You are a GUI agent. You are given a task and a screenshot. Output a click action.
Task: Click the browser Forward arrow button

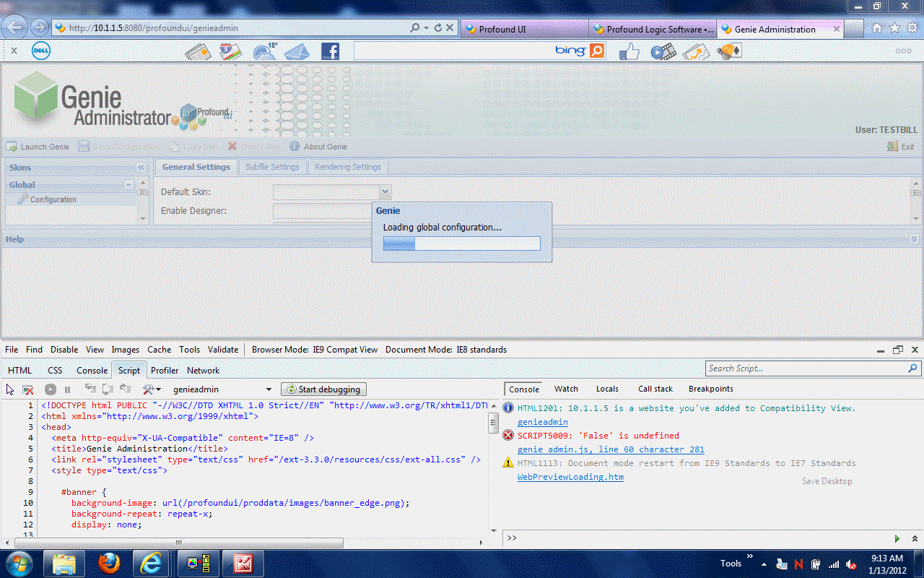(x=39, y=27)
